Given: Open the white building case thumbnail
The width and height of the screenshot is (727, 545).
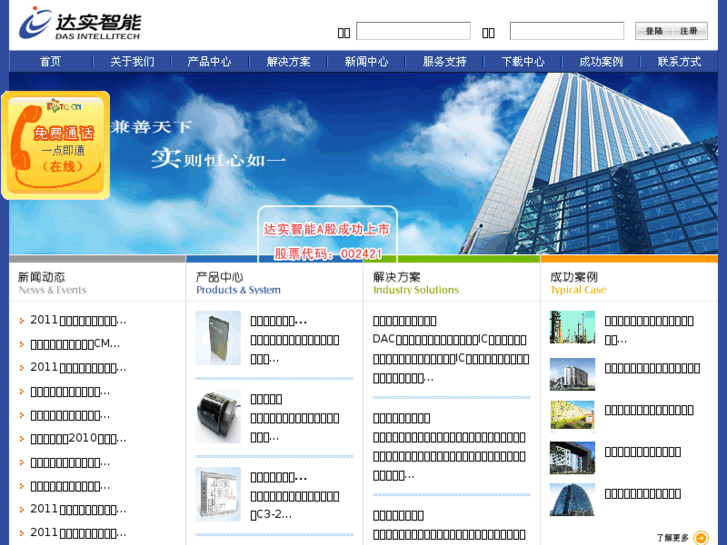Looking at the screenshot, I should (x=572, y=374).
